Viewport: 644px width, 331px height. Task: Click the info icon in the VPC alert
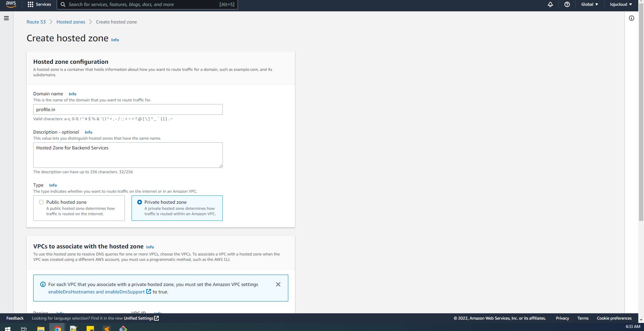(43, 284)
